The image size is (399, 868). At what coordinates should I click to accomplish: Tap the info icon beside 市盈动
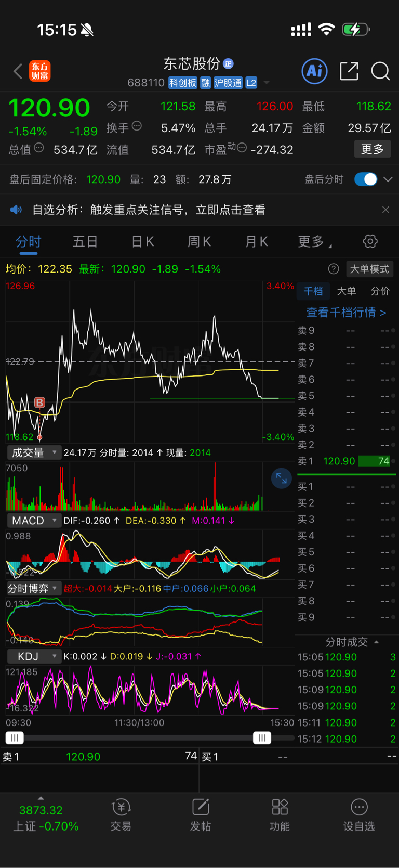click(x=242, y=148)
